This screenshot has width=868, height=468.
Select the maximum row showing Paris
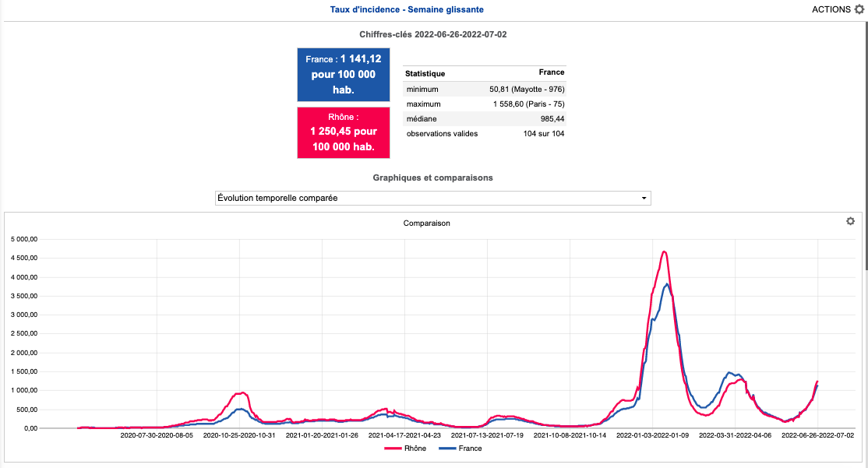click(484, 104)
